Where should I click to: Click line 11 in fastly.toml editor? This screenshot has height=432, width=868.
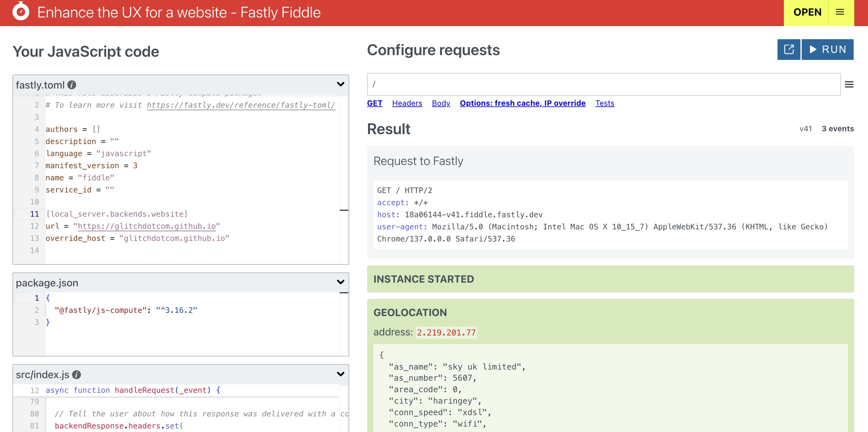click(x=117, y=214)
